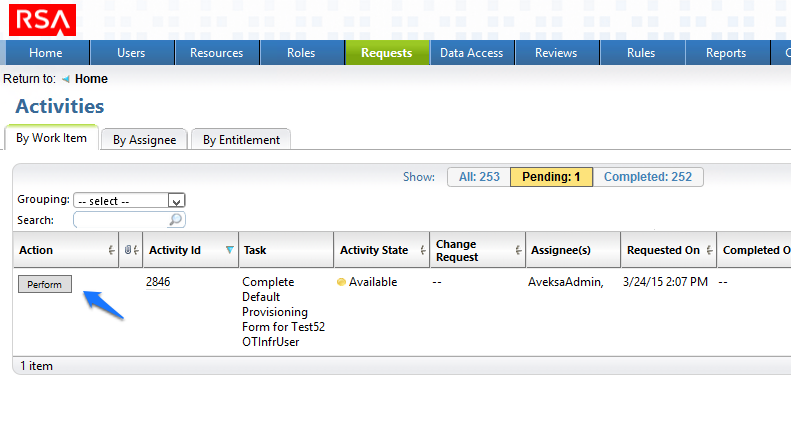Sort by Activity State column icon

pos(423,250)
